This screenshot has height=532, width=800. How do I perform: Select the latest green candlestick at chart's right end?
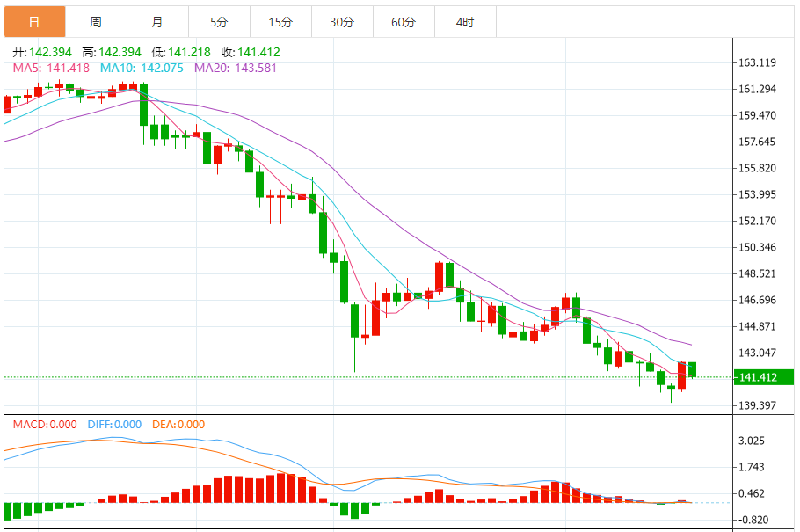(x=693, y=369)
